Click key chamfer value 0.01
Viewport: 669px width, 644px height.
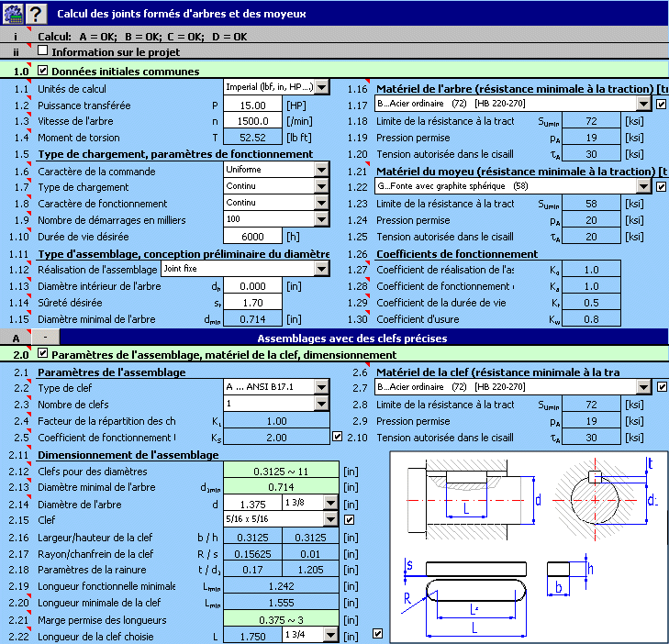(310, 554)
